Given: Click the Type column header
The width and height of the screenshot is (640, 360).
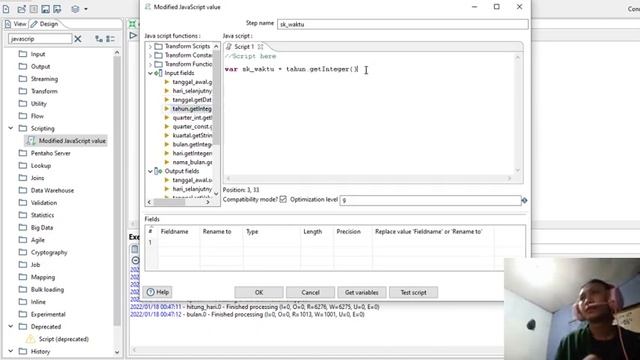Looking at the screenshot, I should 252,232.
